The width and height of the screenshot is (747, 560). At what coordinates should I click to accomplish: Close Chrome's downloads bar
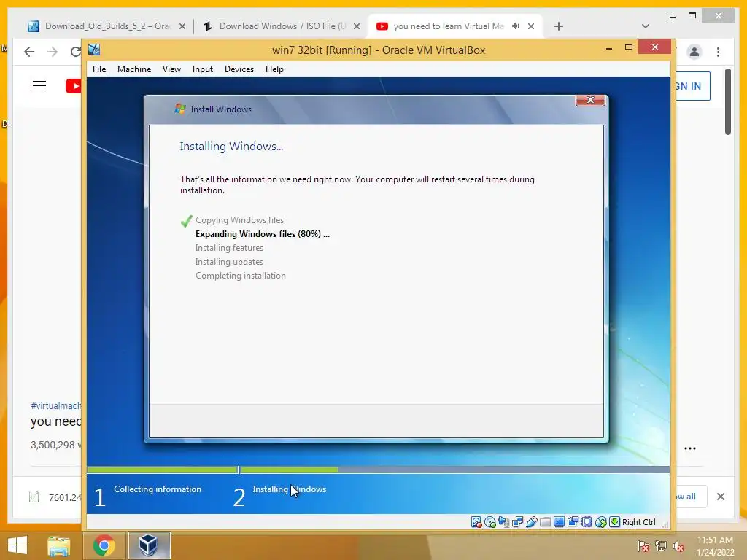point(720,497)
